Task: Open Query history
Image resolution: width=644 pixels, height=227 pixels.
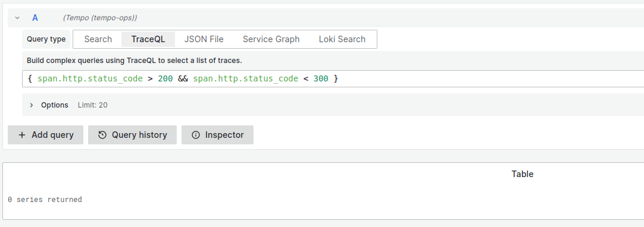Action: click(132, 135)
